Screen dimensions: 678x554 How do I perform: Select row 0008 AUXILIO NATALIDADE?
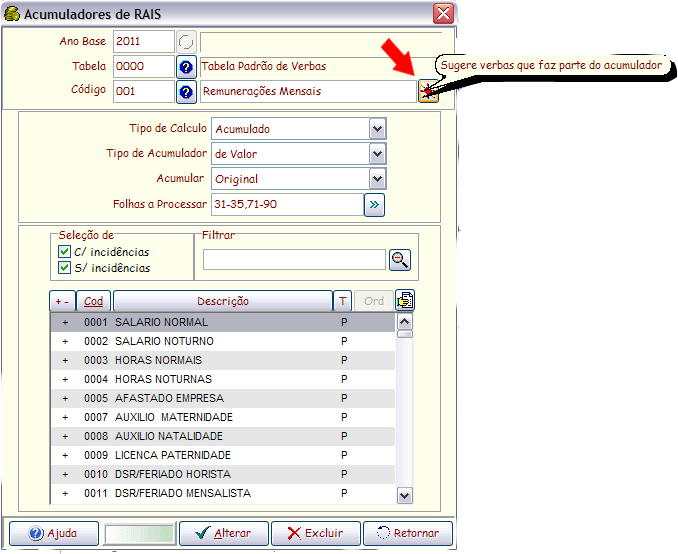click(x=223, y=436)
